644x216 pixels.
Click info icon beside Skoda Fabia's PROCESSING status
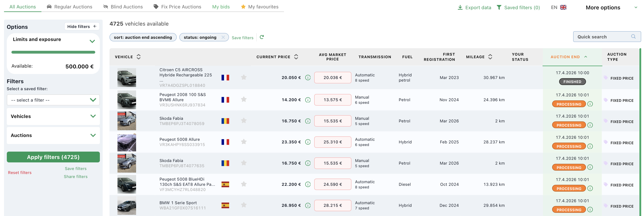(x=590, y=125)
